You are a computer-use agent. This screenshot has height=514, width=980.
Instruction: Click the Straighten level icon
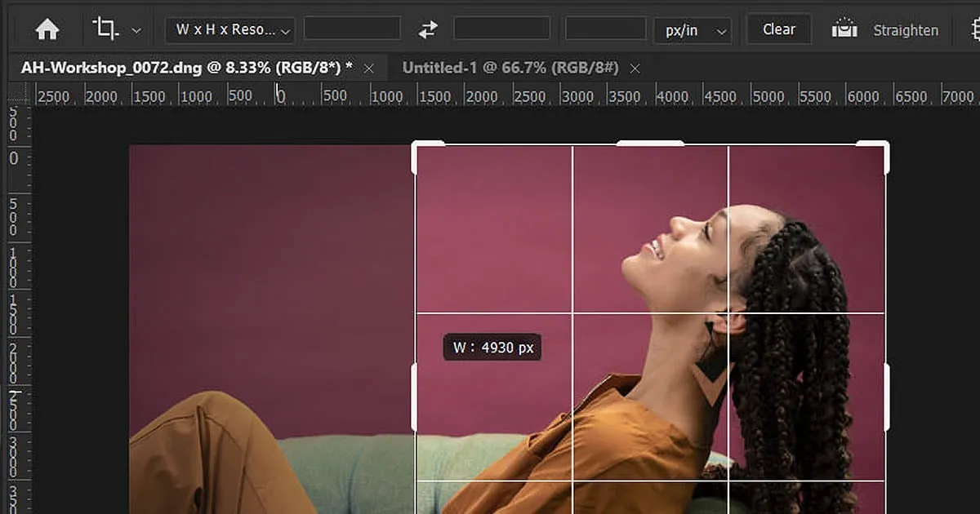coord(844,29)
